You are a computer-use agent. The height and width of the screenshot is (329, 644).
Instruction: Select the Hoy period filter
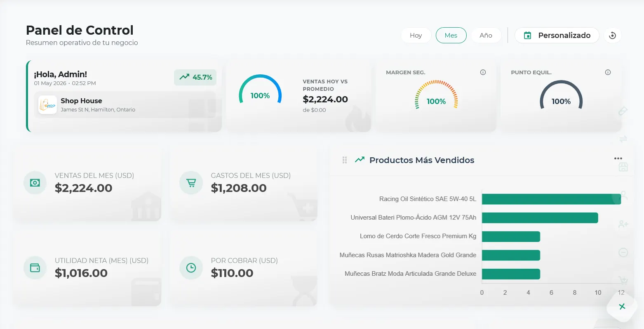416,36
